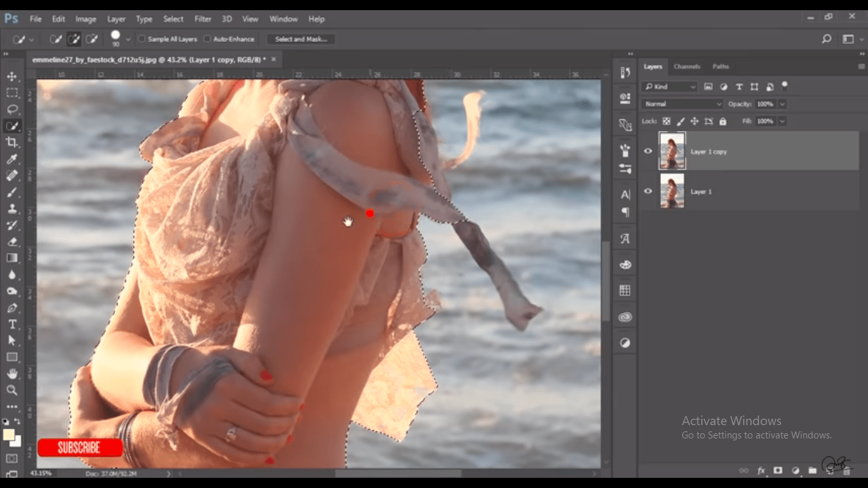Image resolution: width=868 pixels, height=488 pixels.
Task: Select the Zoom tool
Action: 12,390
